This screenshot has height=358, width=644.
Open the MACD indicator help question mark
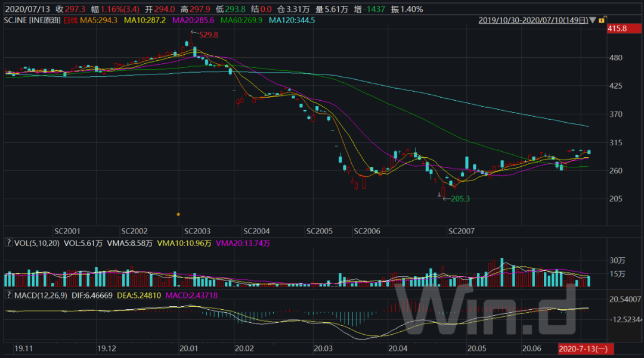pos(8,295)
